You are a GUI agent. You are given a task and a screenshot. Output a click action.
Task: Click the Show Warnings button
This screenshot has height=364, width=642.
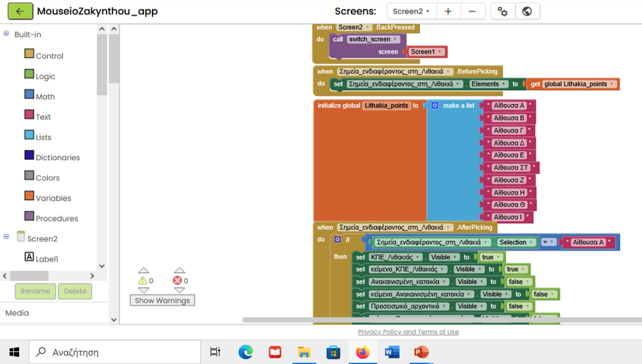pos(162,300)
